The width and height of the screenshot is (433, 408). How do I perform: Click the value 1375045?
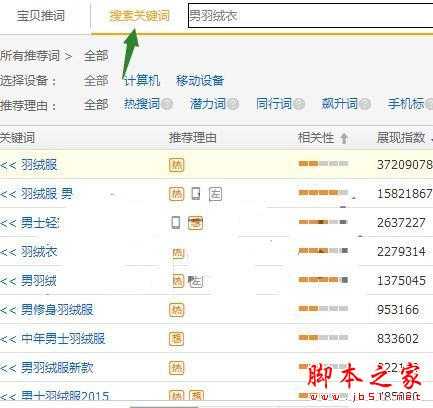pyautogui.click(x=401, y=281)
